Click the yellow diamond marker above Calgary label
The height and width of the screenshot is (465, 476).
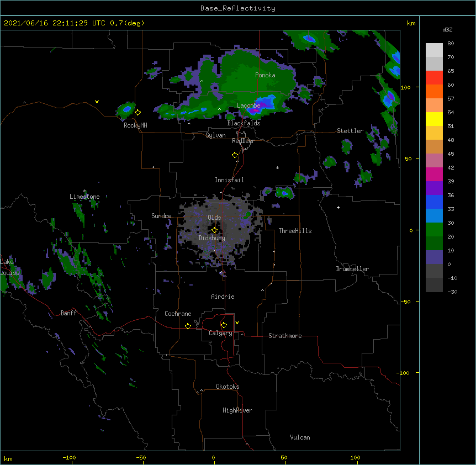[224, 325]
